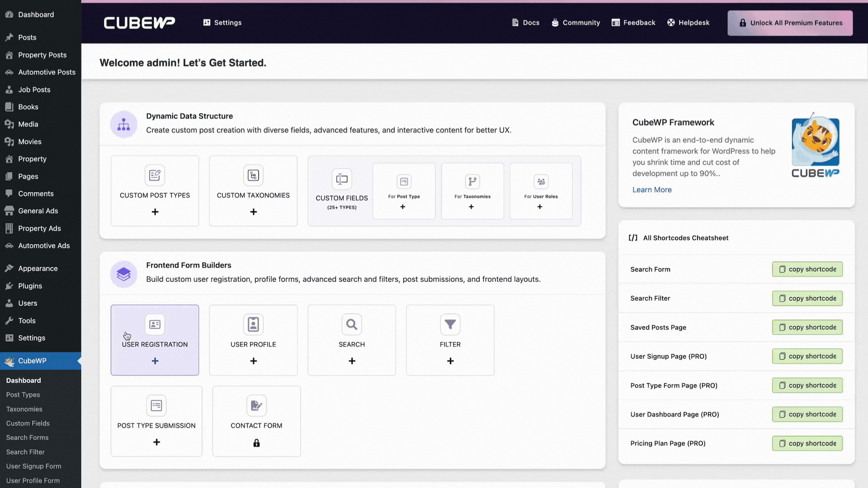868x488 pixels.
Task: Click the plus under Filter card
Action: click(450, 361)
